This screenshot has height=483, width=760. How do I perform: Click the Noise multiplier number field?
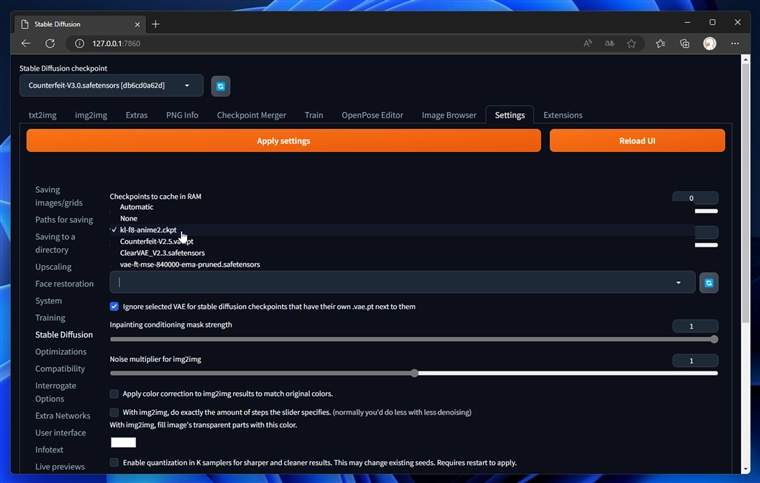point(695,360)
